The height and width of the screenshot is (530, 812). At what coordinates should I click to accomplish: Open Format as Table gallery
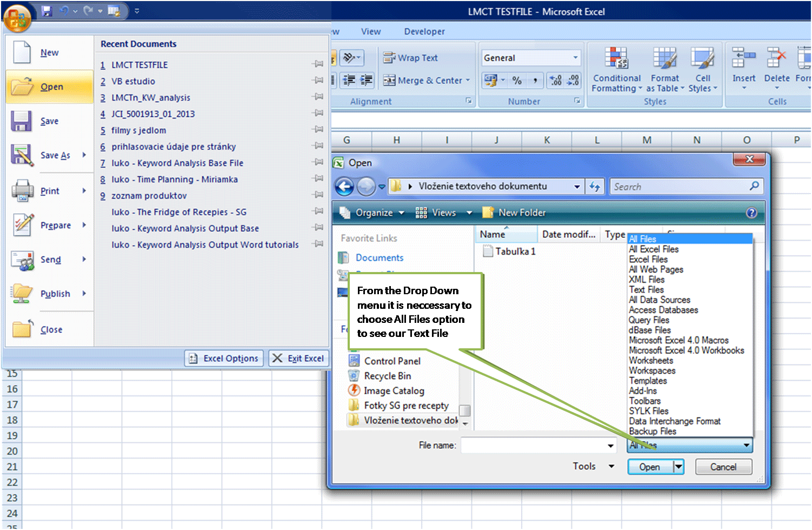[x=665, y=69]
